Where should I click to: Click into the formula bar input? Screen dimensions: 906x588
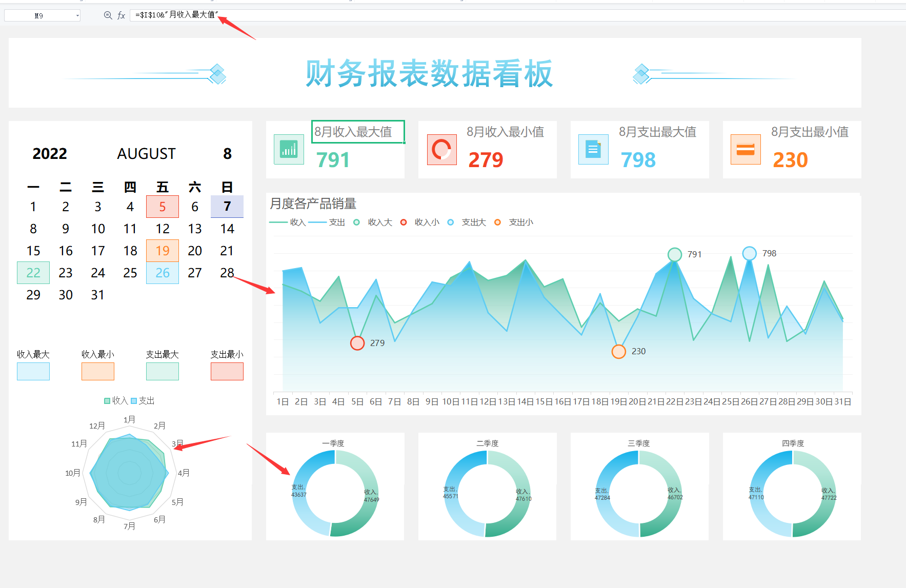(x=518, y=15)
